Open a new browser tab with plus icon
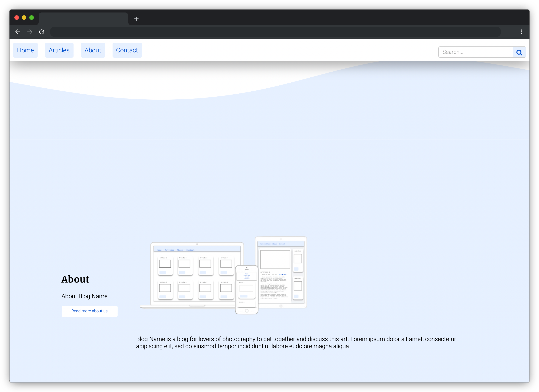 click(x=136, y=19)
